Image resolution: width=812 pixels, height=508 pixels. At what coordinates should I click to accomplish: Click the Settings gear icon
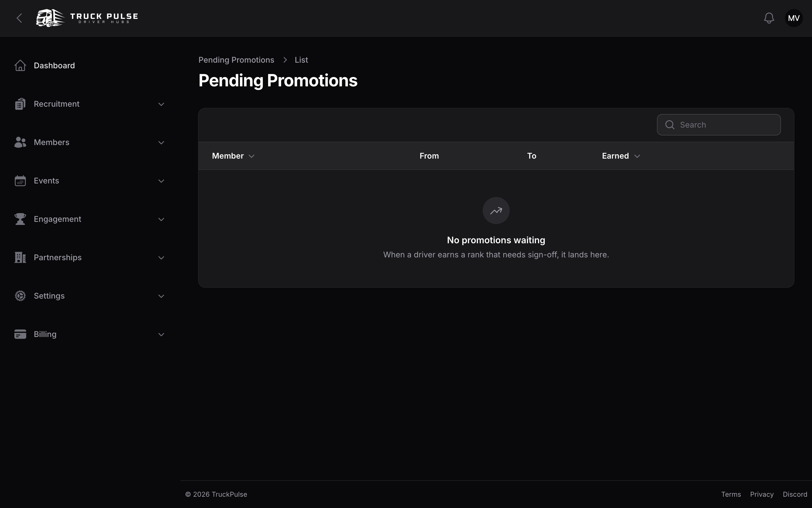[20, 296]
